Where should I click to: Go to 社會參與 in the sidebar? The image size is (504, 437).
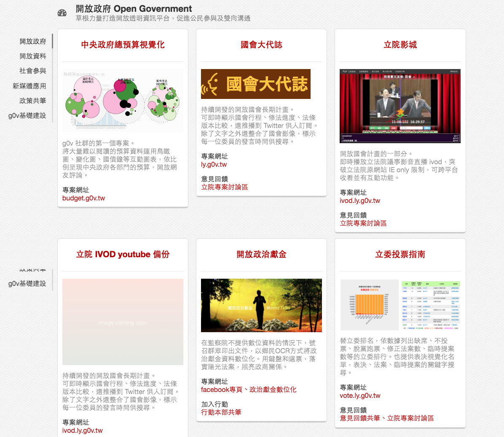(33, 71)
